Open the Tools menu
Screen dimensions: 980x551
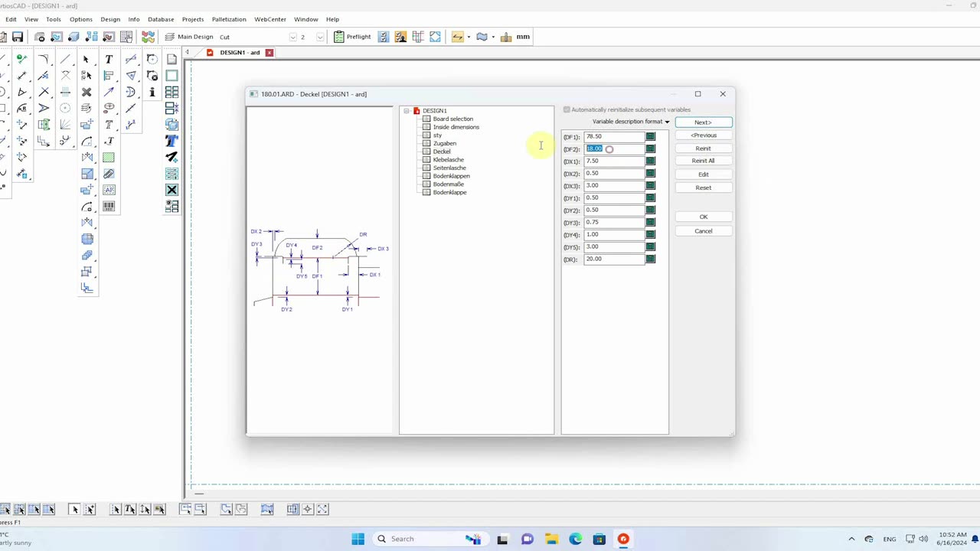click(x=54, y=19)
